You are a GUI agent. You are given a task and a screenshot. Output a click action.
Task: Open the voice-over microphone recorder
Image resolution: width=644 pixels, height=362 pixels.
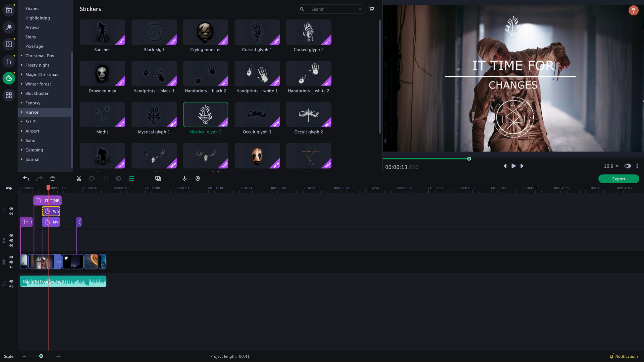184,178
